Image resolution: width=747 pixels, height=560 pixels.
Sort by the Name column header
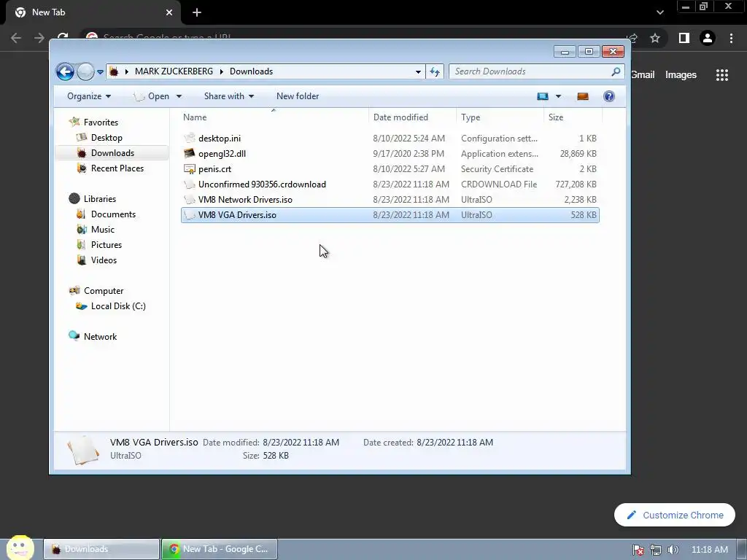click(x=274, y=117)
